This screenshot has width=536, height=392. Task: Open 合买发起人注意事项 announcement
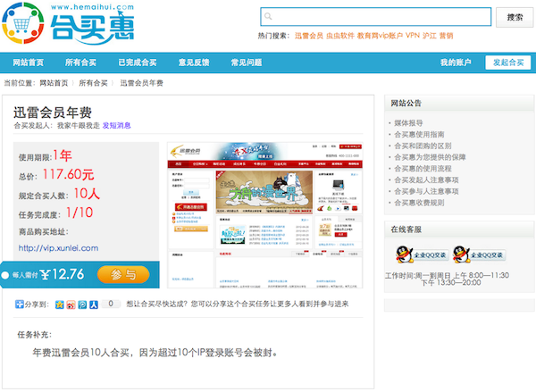(426, 180)
